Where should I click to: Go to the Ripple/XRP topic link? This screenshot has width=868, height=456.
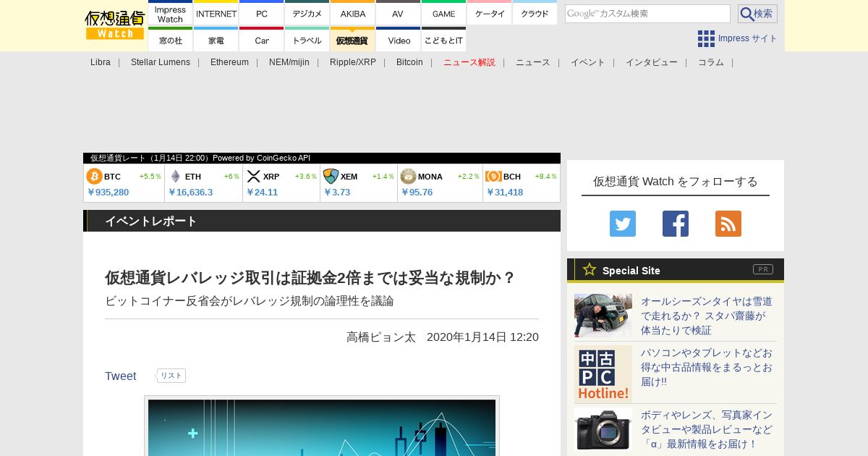click(x=353, y=62)
